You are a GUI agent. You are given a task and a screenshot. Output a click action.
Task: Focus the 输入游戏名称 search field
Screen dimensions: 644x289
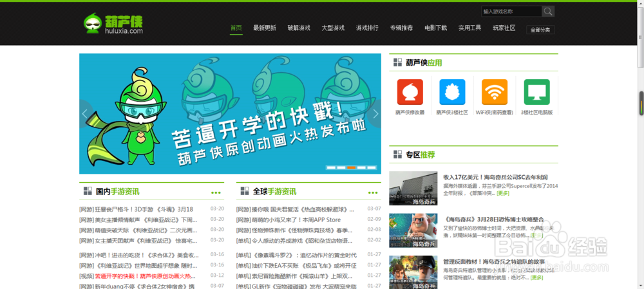pyautogui.click(x=511, y=12)
